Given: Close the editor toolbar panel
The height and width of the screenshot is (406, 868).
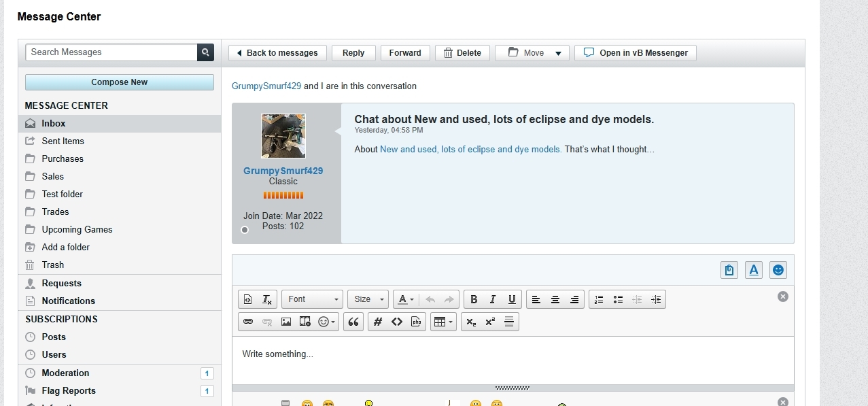Looking at the screenshot, I should pos(783,297).
